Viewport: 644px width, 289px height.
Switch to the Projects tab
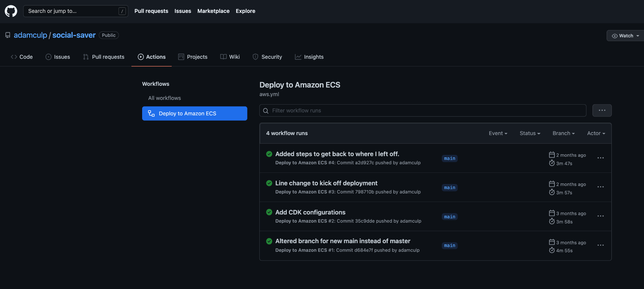click(x=193, y=57)
